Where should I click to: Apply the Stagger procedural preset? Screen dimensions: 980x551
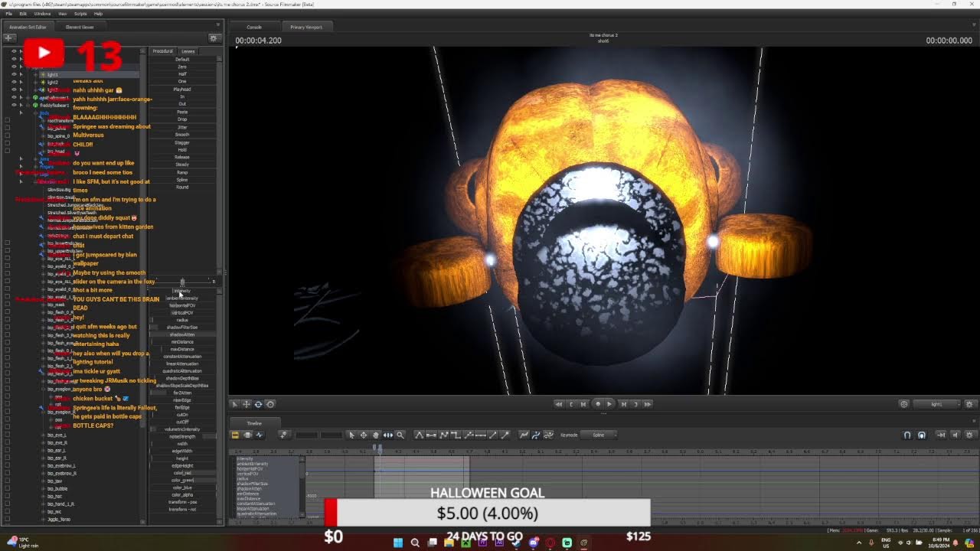click(182, 142)
